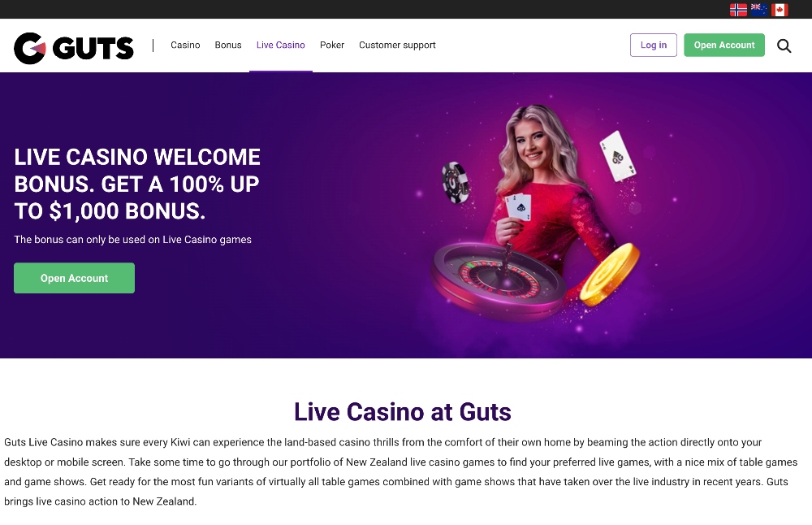The height and width of the screenshot is (525, 812).
Task: Click Open Account in the welcome banner
Action: 74,278
